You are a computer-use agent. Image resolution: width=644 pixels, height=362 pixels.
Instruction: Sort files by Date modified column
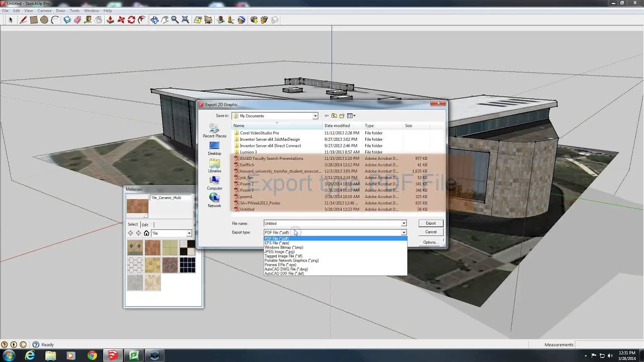[343, 126]
